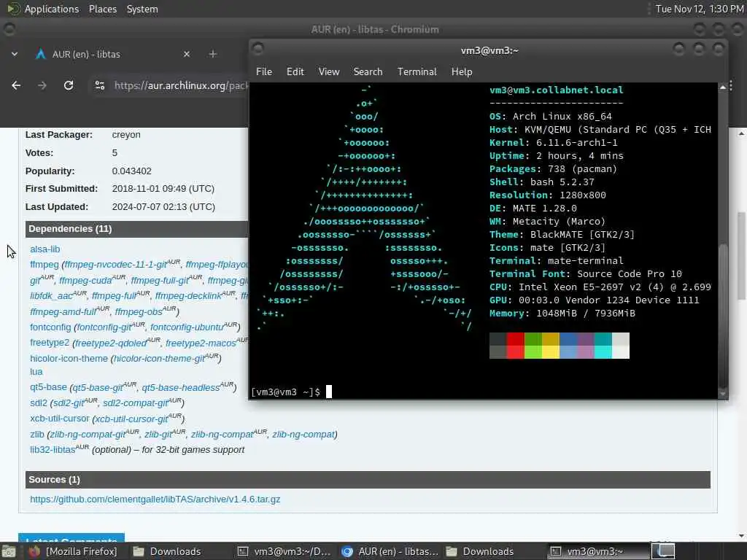Open the zlib-ng-compat-git AUR link

pyautogui.click(x=88, y=435)
